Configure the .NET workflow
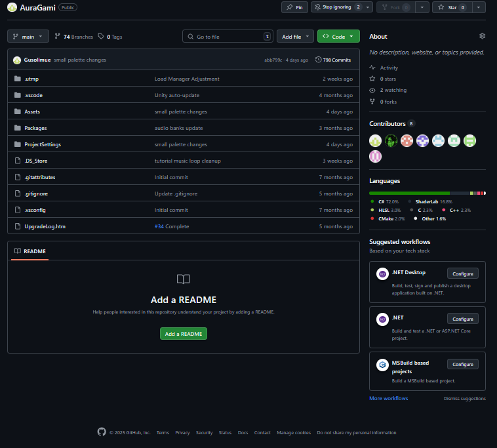The width and height of the screenshot is (497, 448). [x=462, y=319]
